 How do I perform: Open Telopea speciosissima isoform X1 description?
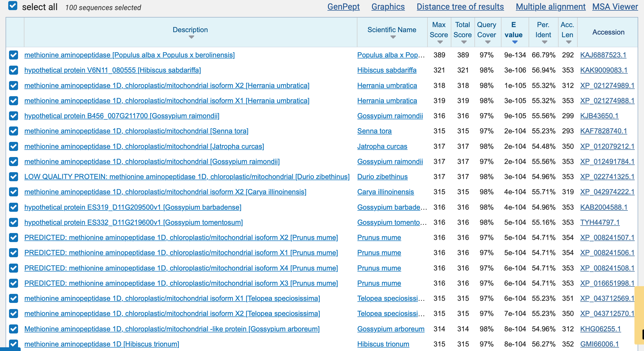coord(172,298)
